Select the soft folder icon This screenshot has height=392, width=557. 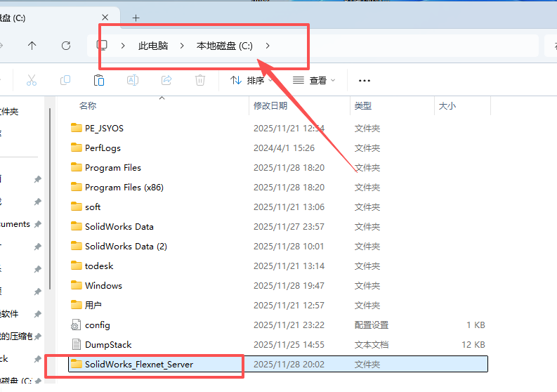pos(77,207)
